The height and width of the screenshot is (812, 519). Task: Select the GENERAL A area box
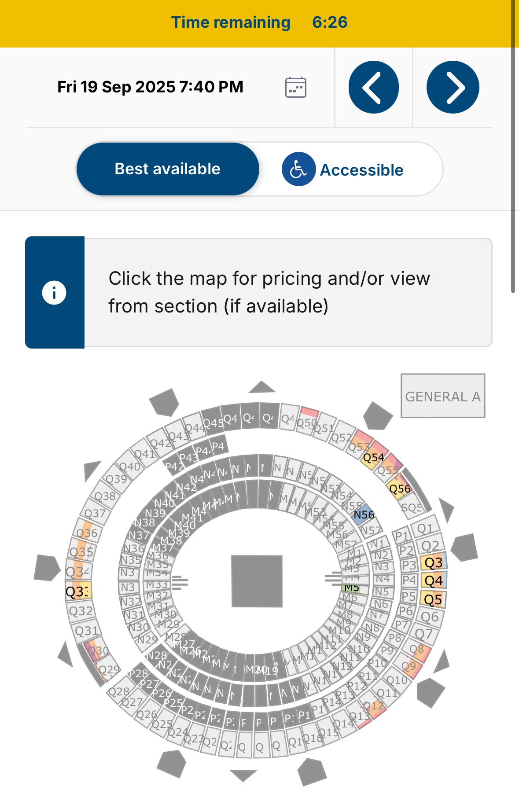442,396
